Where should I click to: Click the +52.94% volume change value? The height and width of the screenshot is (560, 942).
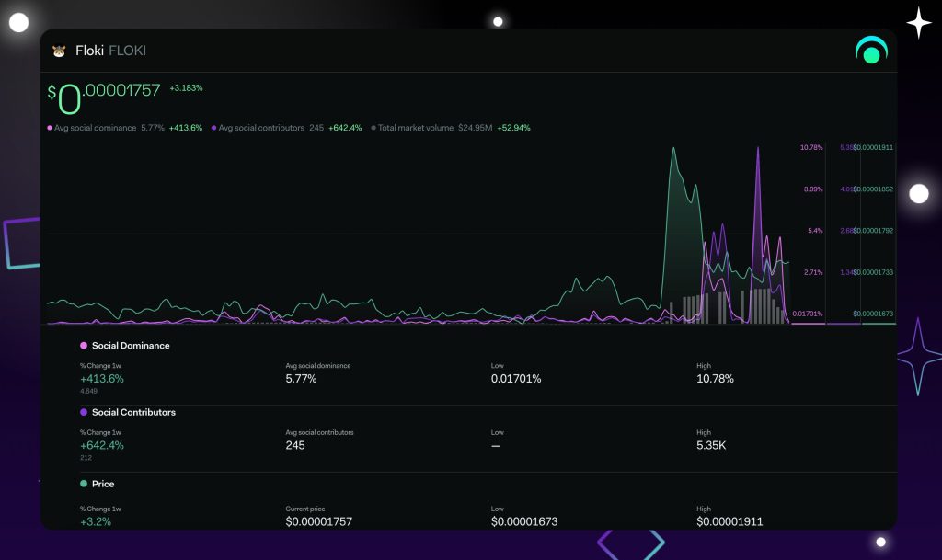513,128
